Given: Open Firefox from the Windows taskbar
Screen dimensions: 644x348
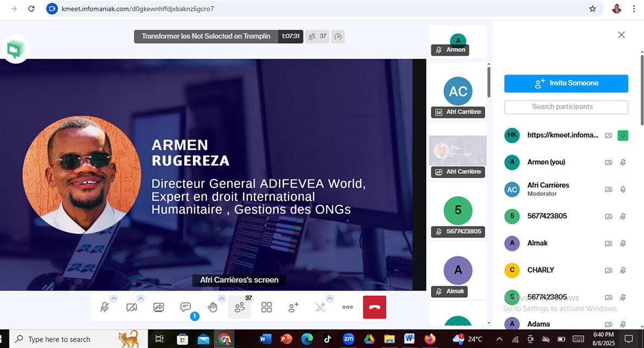Looking at the screenshot, I should tap(430, 339).
